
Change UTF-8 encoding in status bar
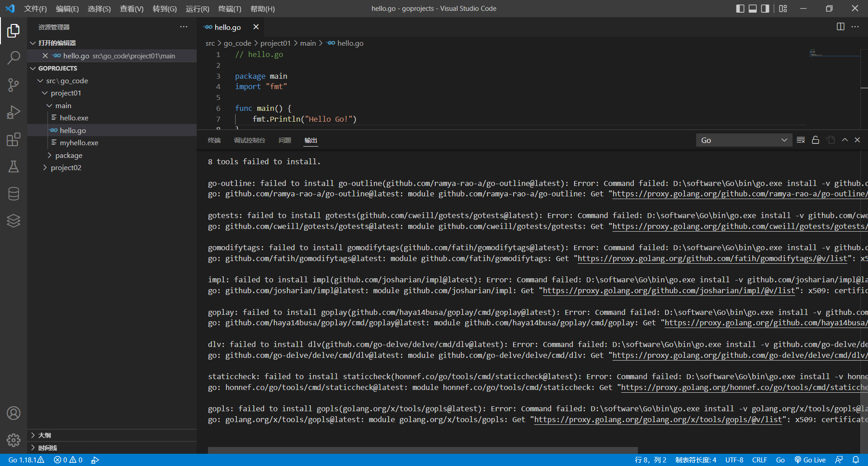pos(734,460)
